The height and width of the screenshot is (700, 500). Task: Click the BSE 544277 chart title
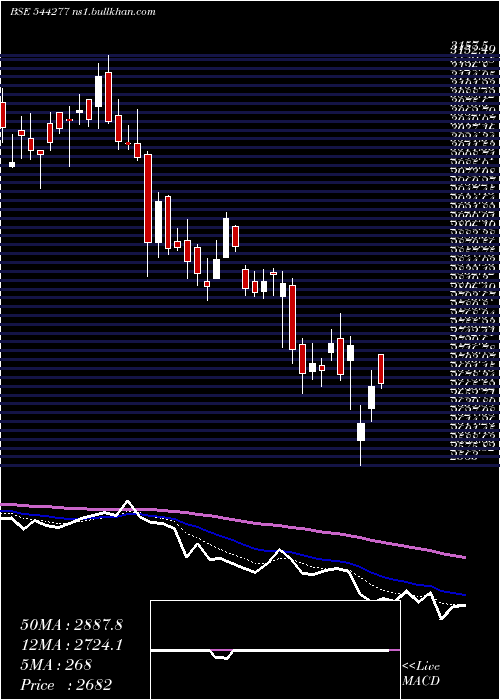pos(83,12)
